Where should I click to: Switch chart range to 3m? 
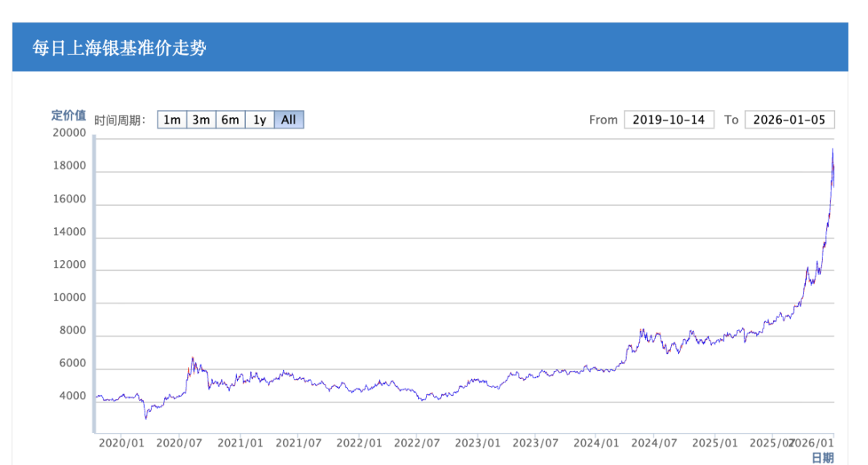tap(201, 120)
